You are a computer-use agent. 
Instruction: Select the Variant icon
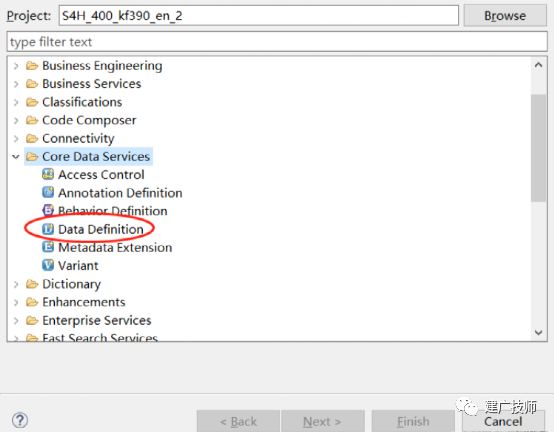(48, 265)
